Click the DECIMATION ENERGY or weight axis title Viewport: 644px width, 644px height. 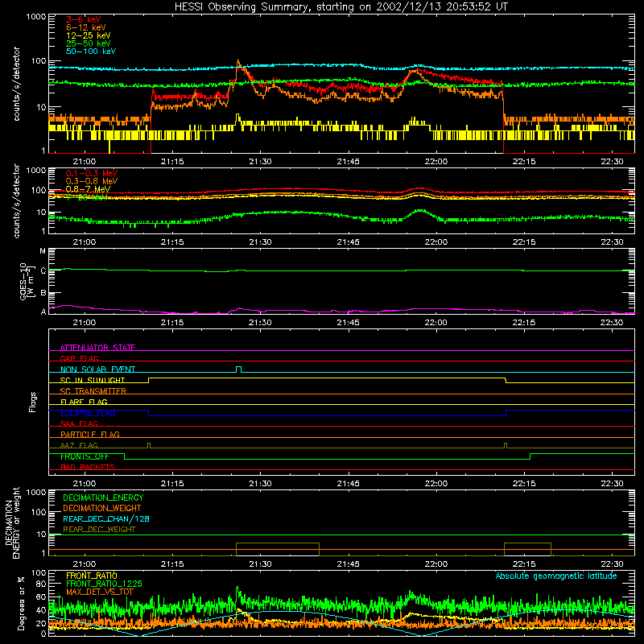[13, 522]
